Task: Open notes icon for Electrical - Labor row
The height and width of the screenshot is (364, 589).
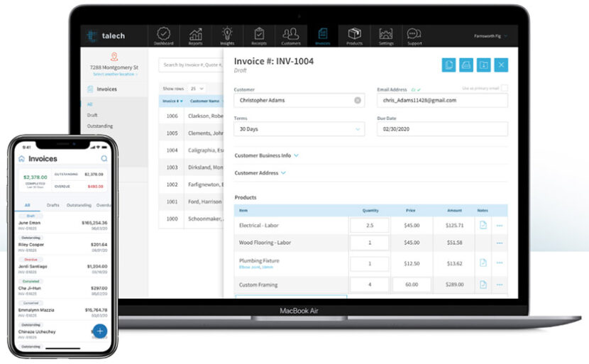Action: click(x=483, y=225)
